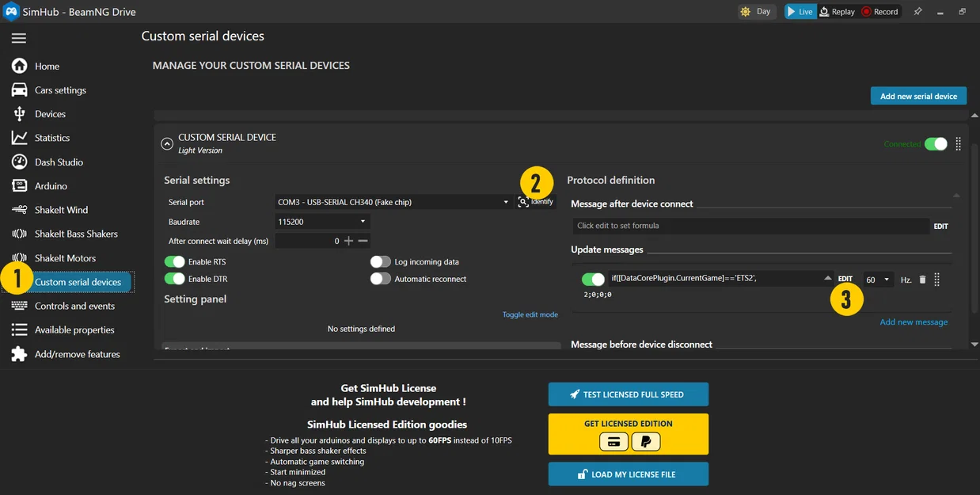Click Identify serial port button
This screenshot has height=495, width=980.
click(536, 202)
